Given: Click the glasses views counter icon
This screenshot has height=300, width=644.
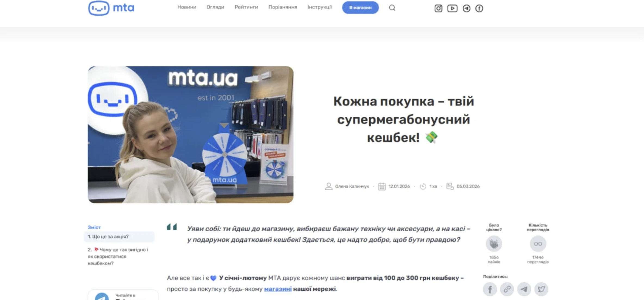Looking at the screenshot, I should click(x=538, y=244).
